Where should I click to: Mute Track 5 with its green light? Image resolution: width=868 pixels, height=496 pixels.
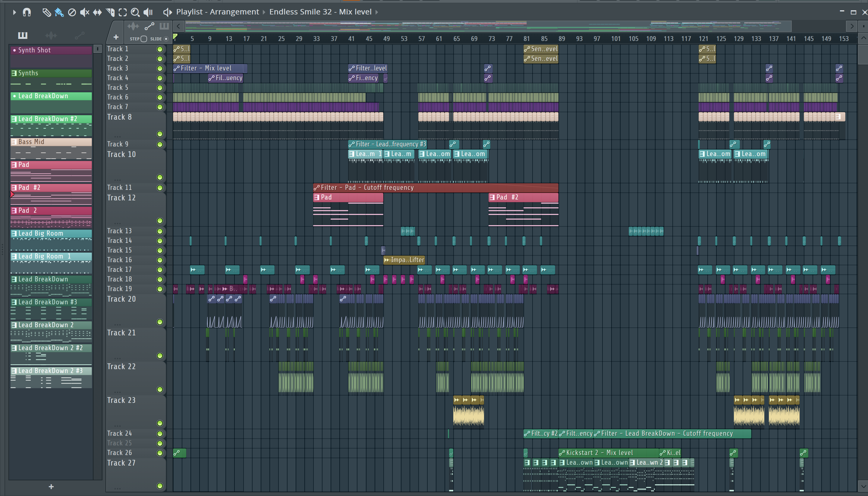pyautogui.click(x=159, y=88)
